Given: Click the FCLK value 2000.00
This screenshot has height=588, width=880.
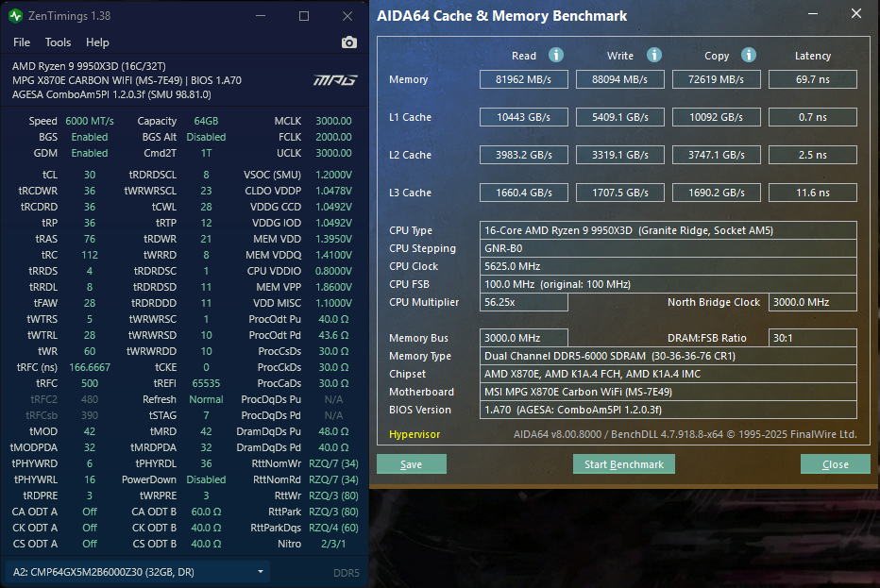Looking at the screenshot, I should (x=333, y=137).
